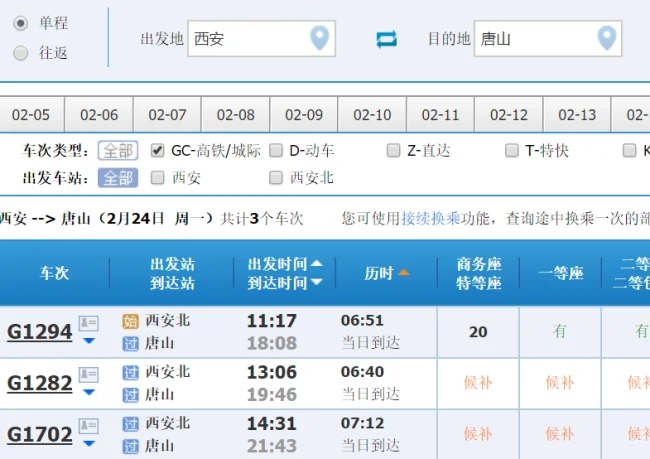This screenshot has height=459, width=650.
Task: Click duration 06:51 for G1294
Action: click(362, 321)
